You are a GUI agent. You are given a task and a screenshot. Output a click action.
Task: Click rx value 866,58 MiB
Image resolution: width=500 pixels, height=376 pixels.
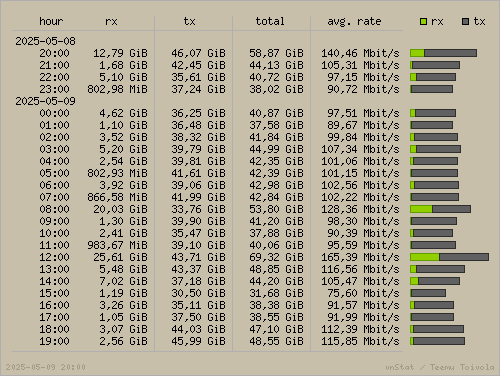[x=117, y=197]
